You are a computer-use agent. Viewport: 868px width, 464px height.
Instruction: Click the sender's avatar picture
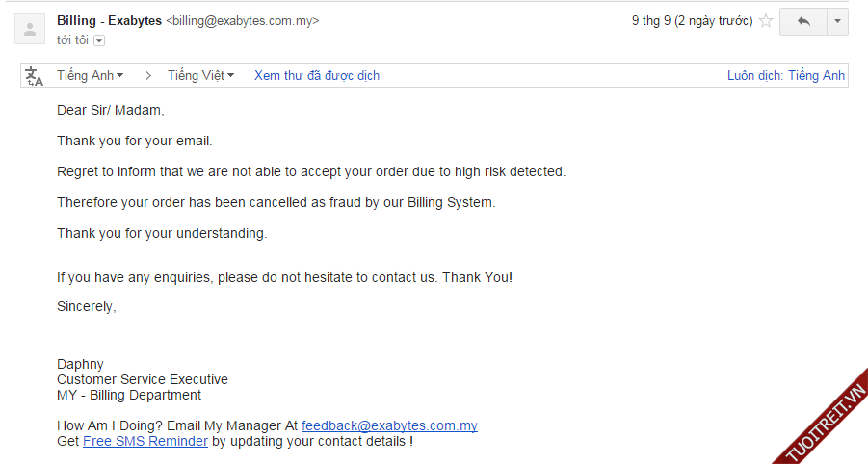(30, 30)
